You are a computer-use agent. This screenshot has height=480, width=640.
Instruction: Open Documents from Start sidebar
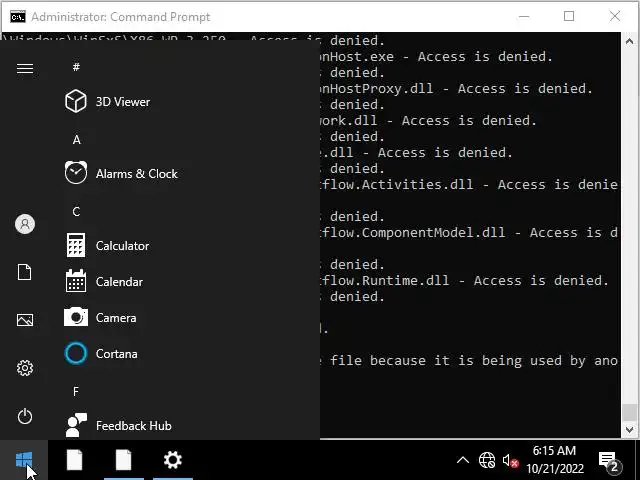(24, 272)
